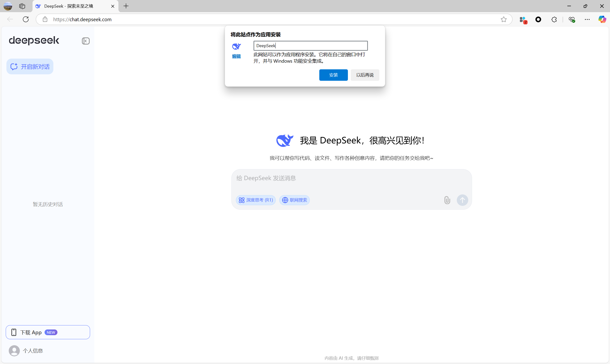This screenshot has width=610, height=364.
Task: Send message with the up-arrow button
Action: [462, 200]
